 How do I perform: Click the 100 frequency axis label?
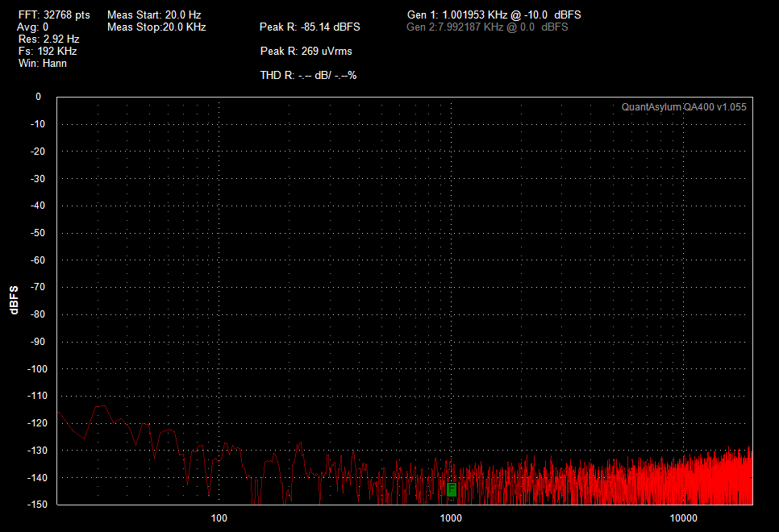coord(219,518)
